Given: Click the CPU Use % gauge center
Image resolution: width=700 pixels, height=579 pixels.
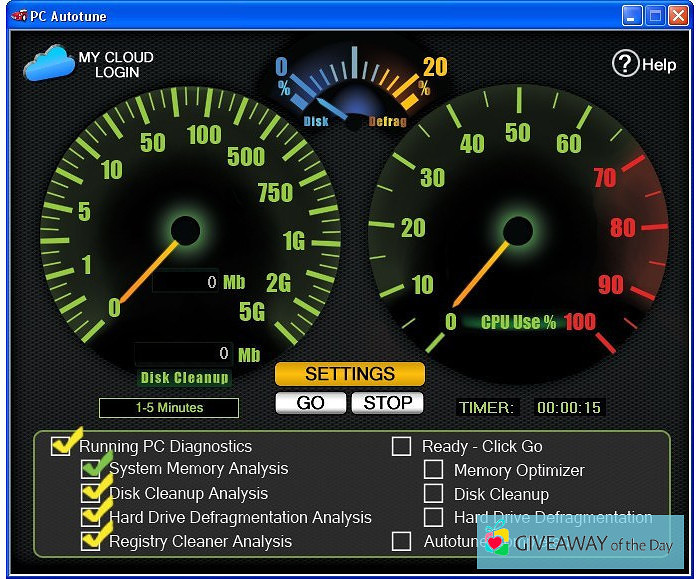Looking at the screenshot, I should (517, 231).
